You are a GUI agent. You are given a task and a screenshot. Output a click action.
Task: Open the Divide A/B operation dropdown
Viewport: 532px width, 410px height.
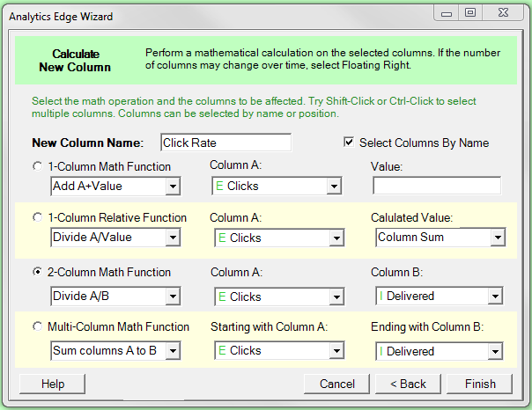click(115, 297)
